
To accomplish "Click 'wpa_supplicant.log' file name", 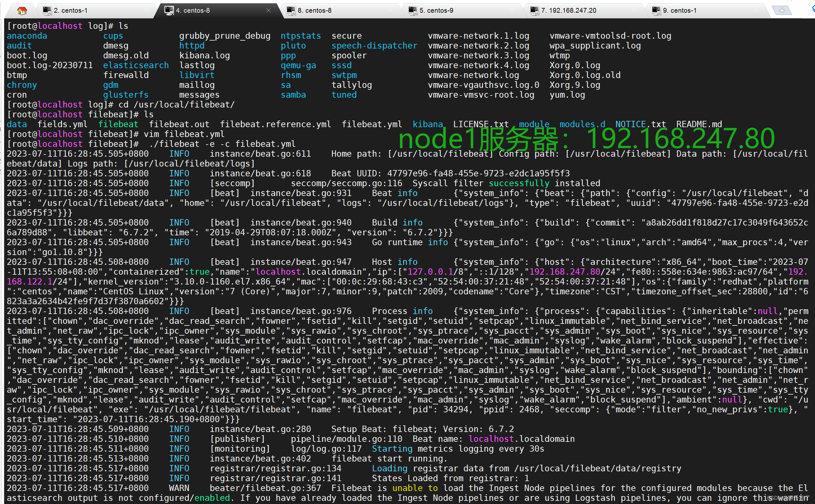I will click(x=595, y=46).
